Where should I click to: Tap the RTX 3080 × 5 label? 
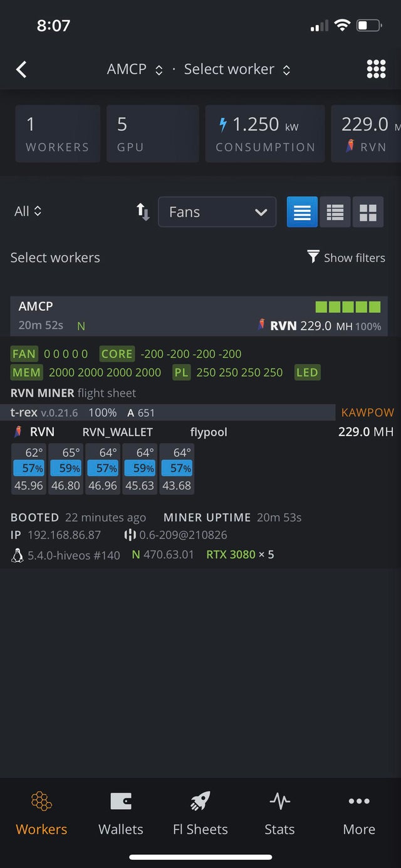coord(240,555)
